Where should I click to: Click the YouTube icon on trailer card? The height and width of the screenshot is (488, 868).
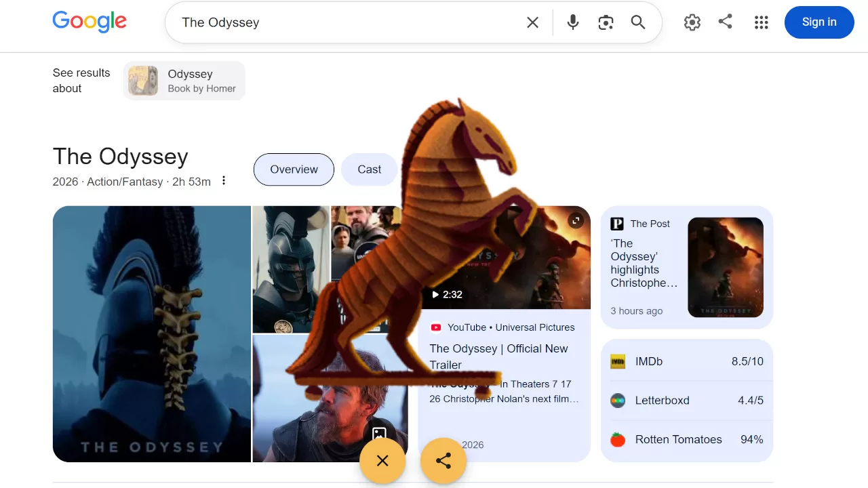click(436, 327)
